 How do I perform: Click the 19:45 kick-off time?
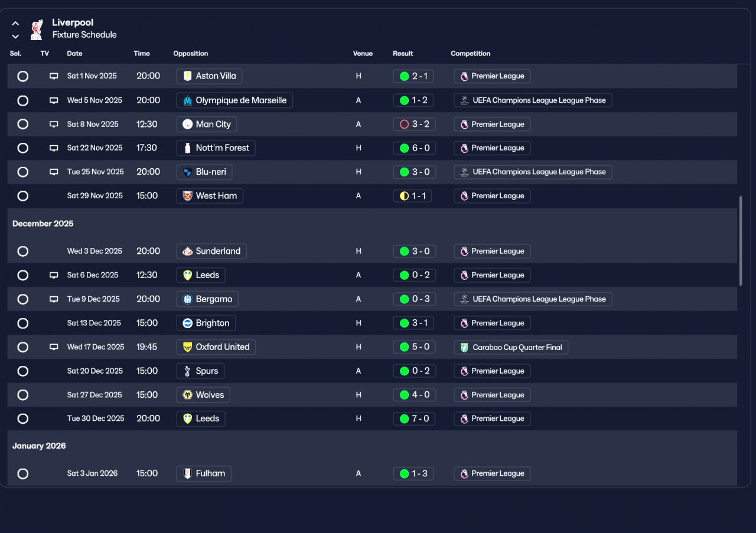(x=147, y=347)
